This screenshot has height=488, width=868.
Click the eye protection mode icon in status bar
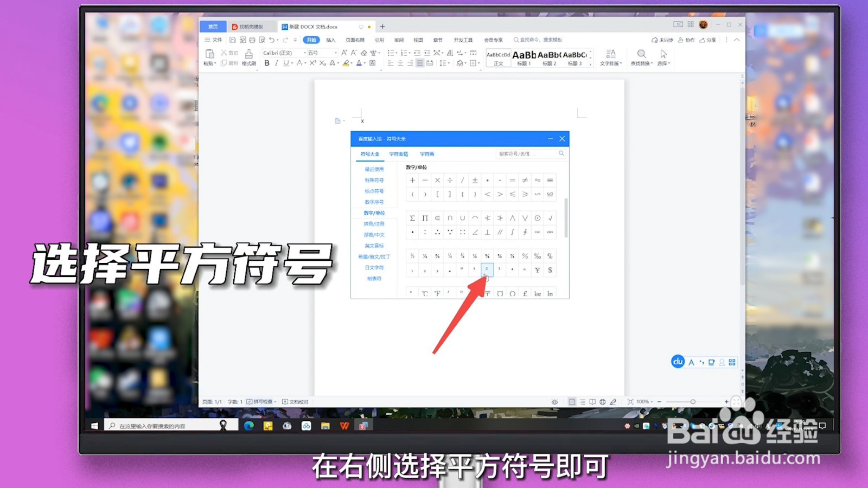click(x=553, y=402)
